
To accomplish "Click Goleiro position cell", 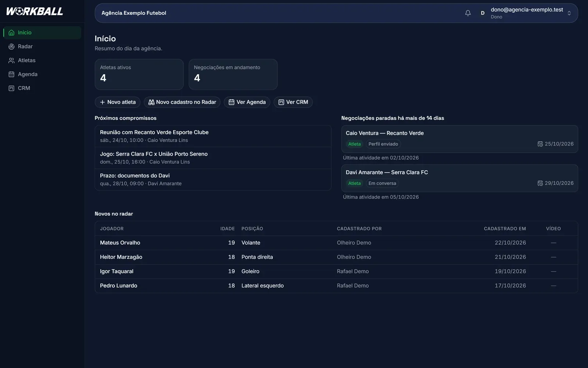I will [250, 272].
